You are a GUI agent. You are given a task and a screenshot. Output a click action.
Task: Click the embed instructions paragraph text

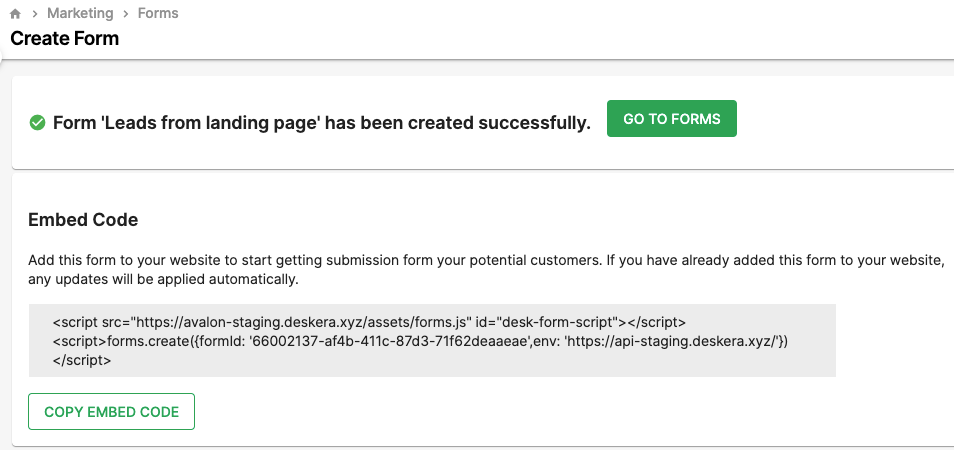486,271
